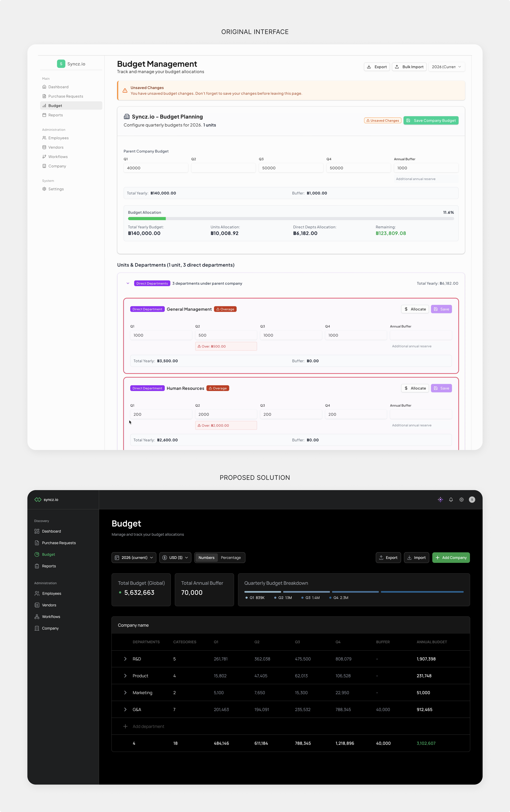Open settings gear icon in dark header
Image resolution: width=510 pixels, height=812 pixels.
(462, 499)
